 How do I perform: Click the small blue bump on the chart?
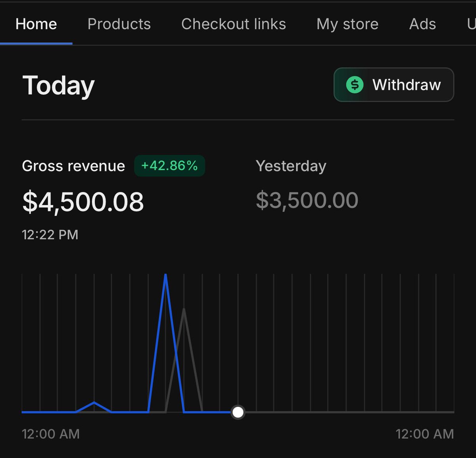click(x=94, y=404)
